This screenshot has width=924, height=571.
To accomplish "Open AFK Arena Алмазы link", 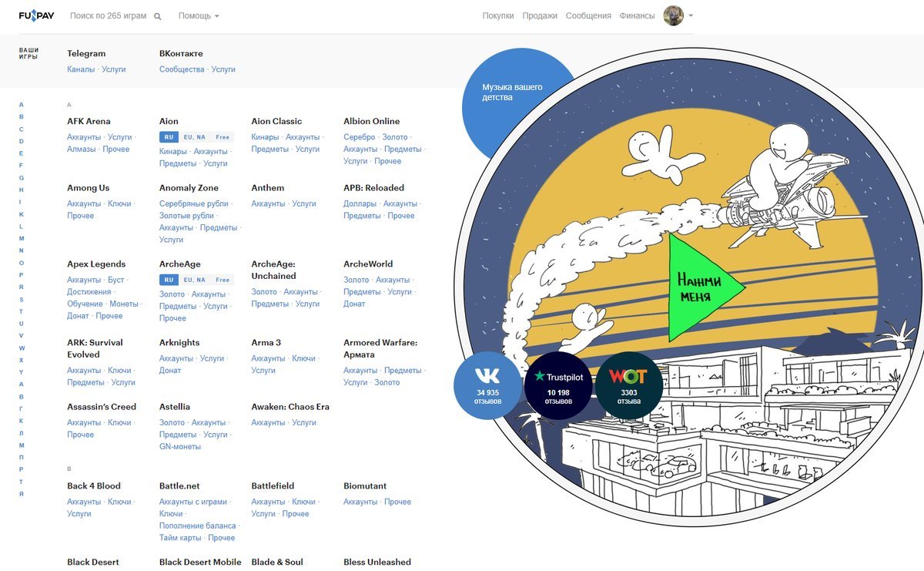I will coord(82,149).
